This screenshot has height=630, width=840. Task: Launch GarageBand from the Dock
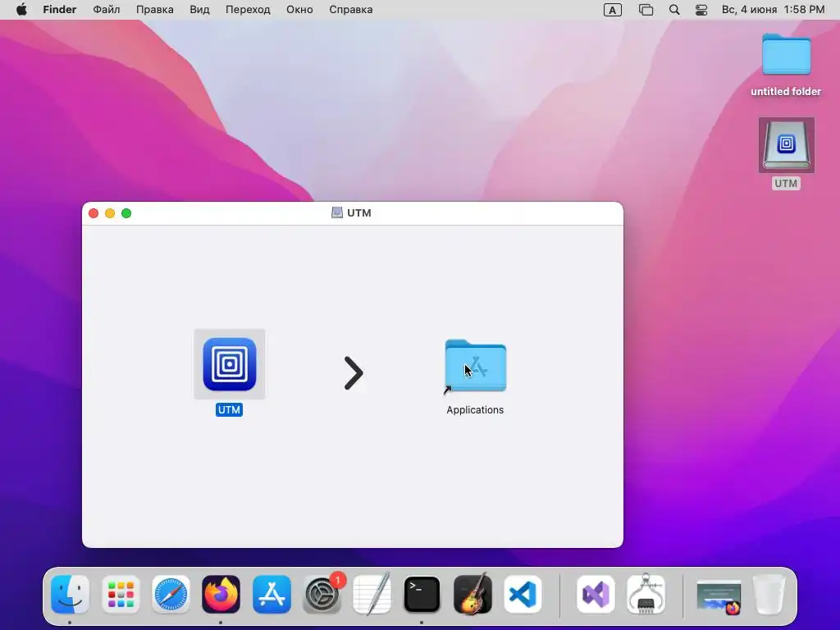tap(472, 594)
